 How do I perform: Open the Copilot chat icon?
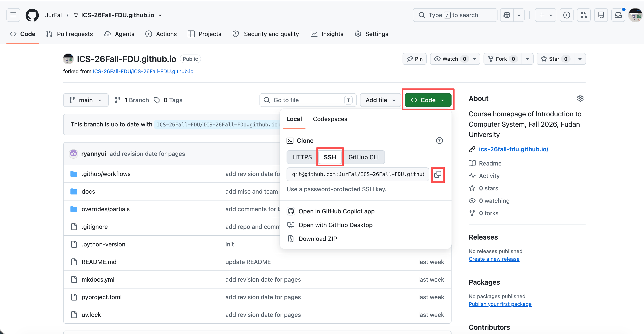pos(507,15)
